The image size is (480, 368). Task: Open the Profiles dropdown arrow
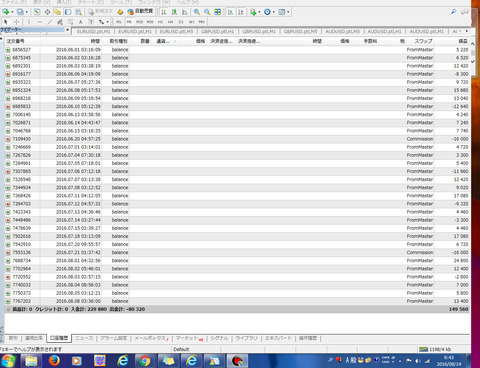[x=27, y=12]
